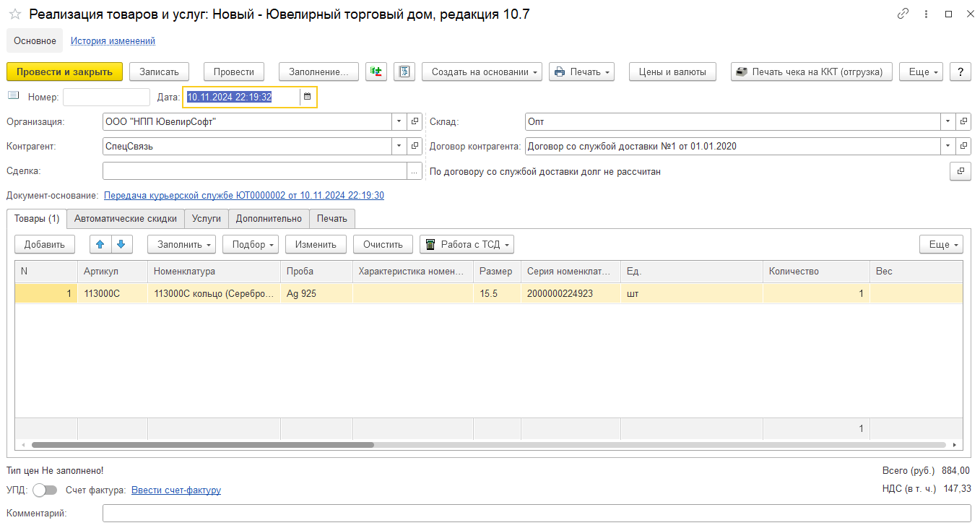Click Ввести счет-фактуру link
Image resolution: width=980 pixels, height=528 pixels.
click(176, 490)
